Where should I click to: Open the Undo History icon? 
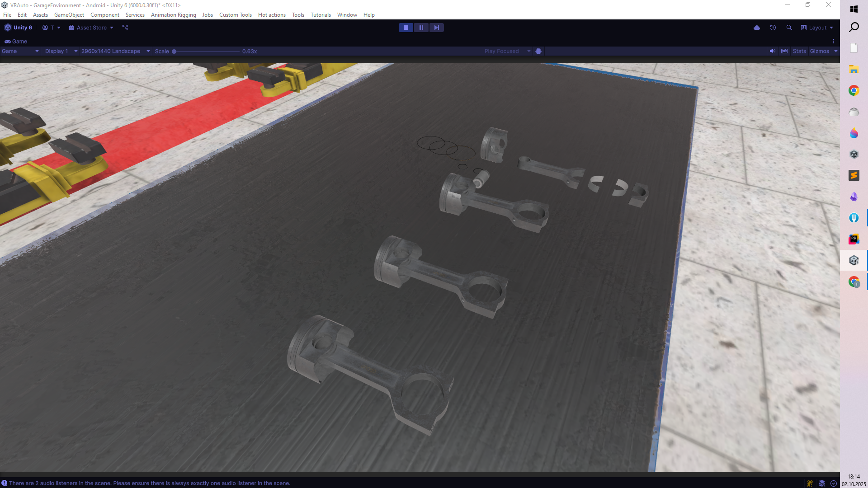[x=773, y=28]
